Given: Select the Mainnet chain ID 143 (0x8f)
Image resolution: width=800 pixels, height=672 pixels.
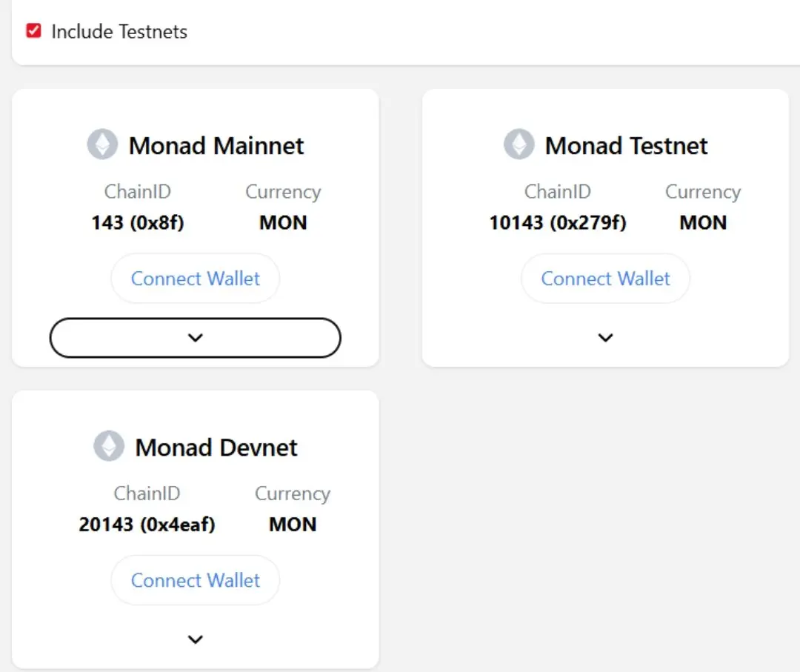Looking at the screenshot, I should coord(138,223).
